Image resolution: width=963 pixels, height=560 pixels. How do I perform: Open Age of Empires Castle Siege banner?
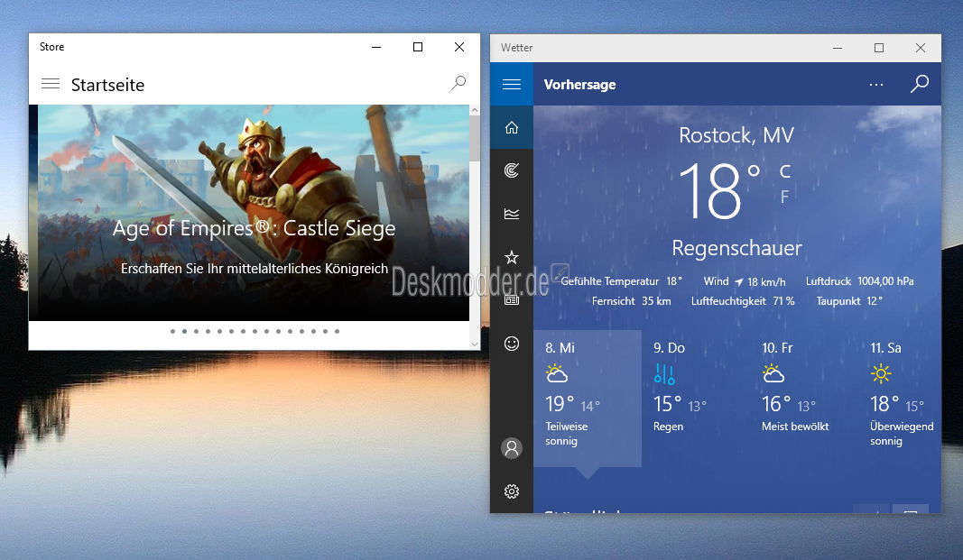tap(254, 213)
